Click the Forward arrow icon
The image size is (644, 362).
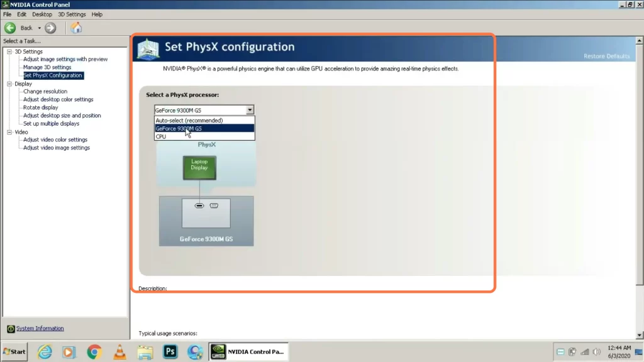coord(50,28)
